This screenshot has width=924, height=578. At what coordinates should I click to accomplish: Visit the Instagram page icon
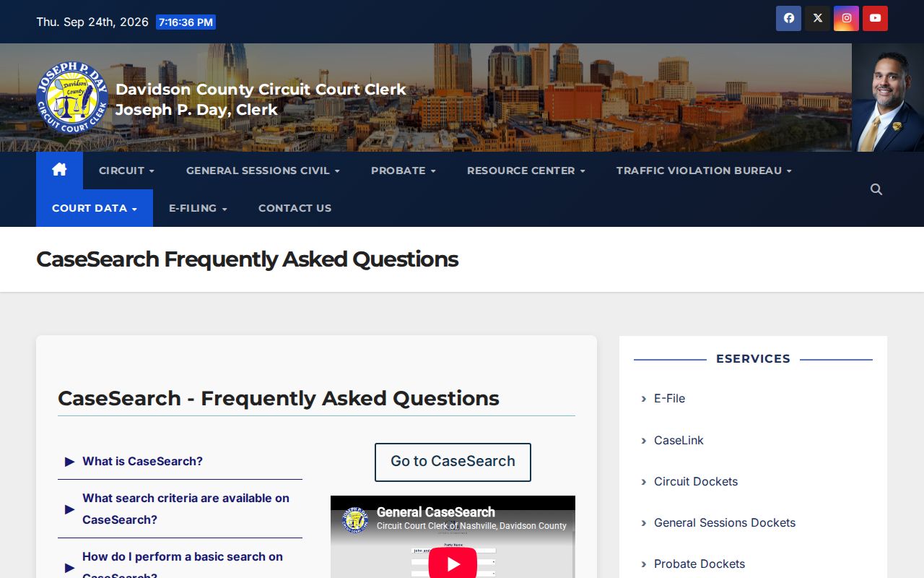click(x=846, y=19)
